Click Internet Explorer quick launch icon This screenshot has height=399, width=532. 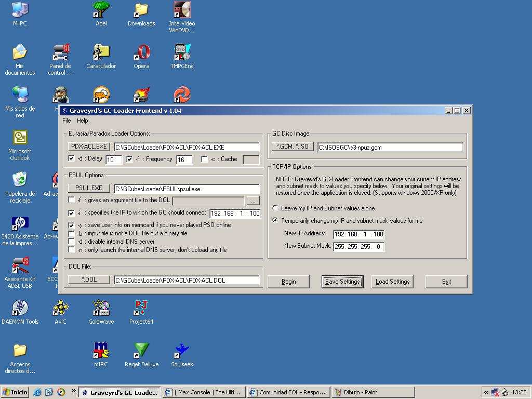click(x=37, y=392)
